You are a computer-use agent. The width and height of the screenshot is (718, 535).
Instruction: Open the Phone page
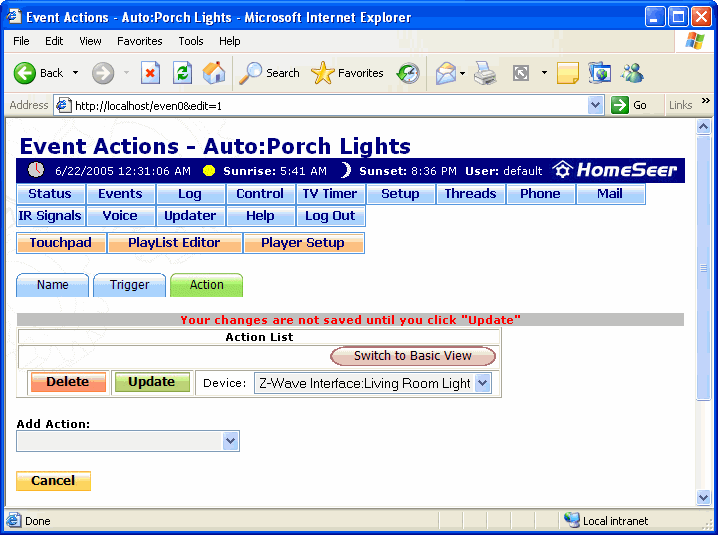(540, 194)
